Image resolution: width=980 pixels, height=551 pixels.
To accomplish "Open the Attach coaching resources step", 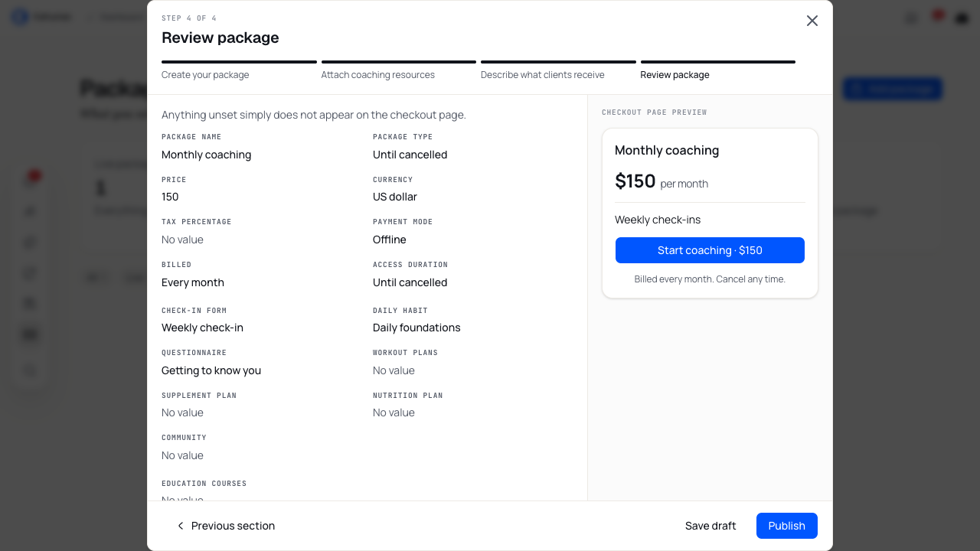I will point(399,70).
